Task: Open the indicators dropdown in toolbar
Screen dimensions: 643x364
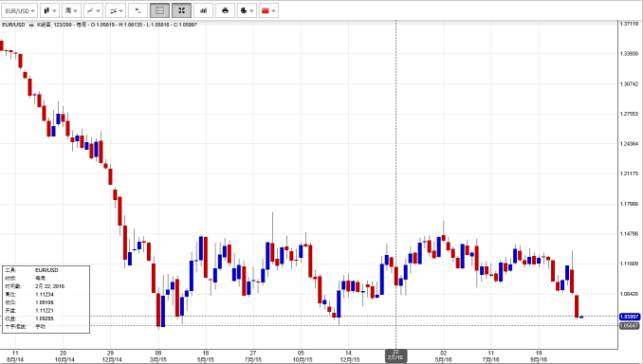Action: (116, 10)
